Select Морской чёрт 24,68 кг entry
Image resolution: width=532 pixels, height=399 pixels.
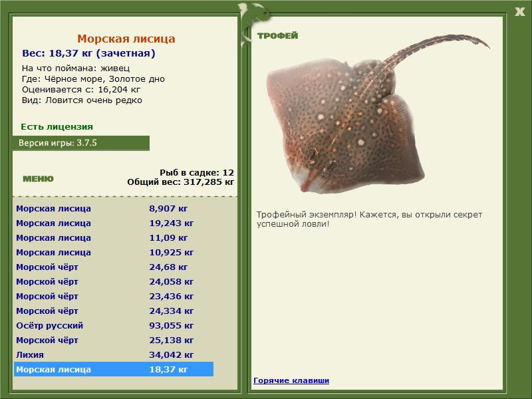(x=113, y=267)
